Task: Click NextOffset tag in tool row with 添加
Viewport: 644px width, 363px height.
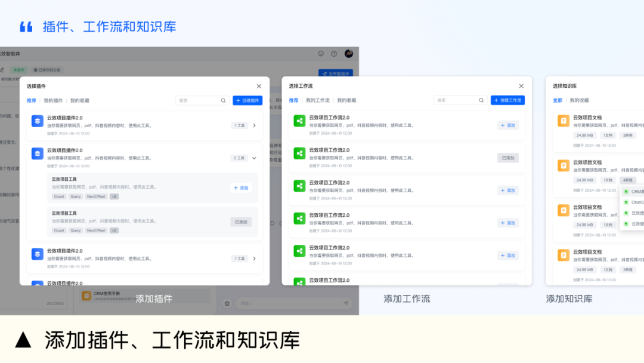Action: 96,196
